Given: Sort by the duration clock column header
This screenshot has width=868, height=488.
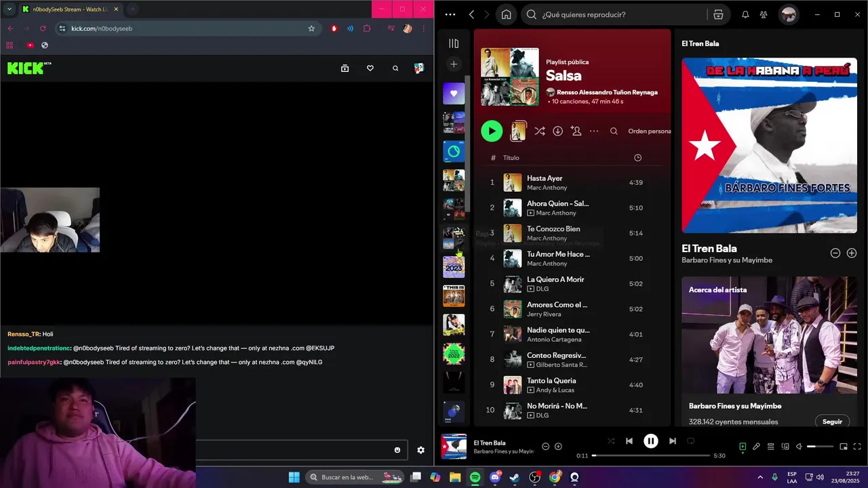Looking at the screenshot, I should tap(637, 158).
